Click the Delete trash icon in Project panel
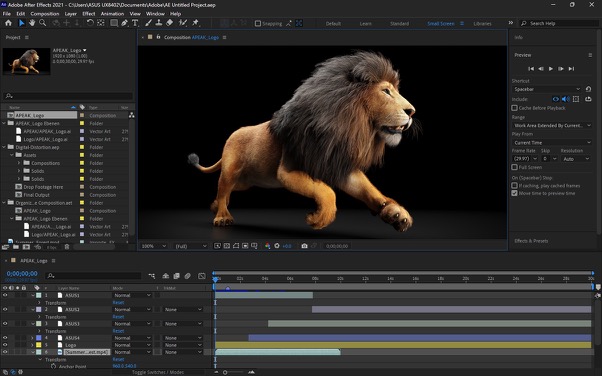The width and height of the screenshot is (602, 376). click(67, 247)
